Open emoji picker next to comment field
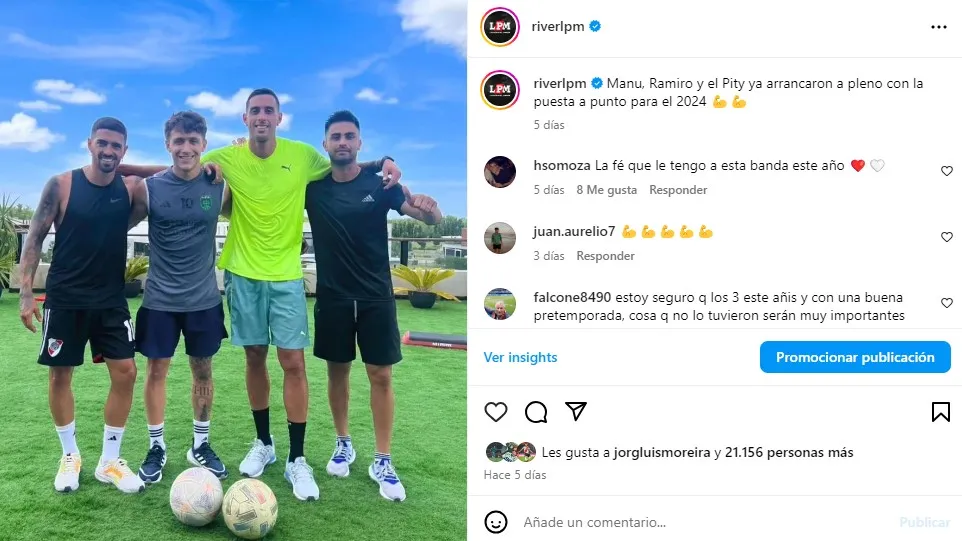962x541 pixels. (496, 522)
